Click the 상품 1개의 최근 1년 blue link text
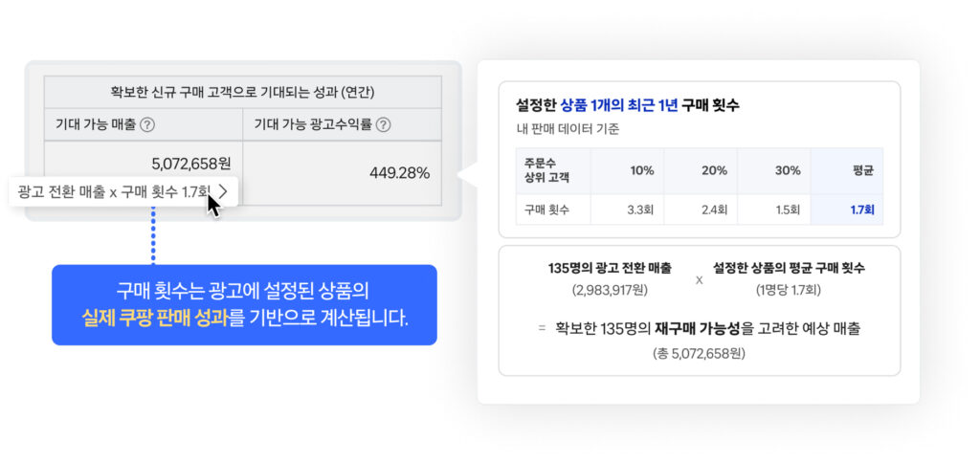980x464 pixels. (619, 105)
